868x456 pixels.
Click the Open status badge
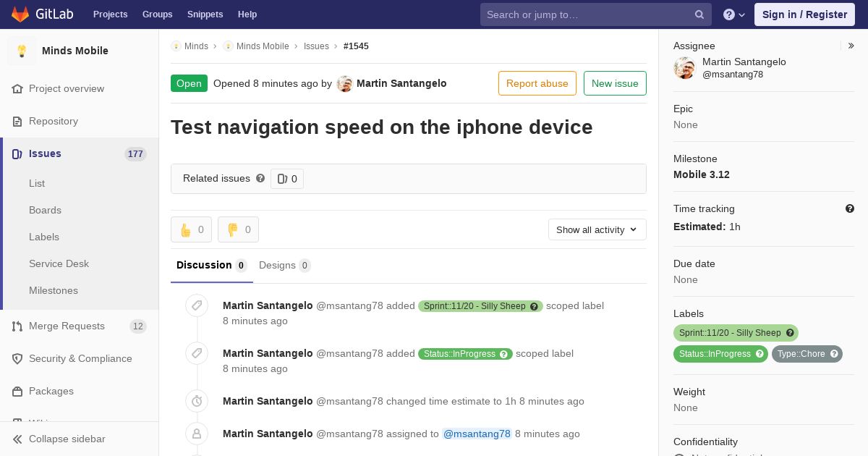(x=189, y=83)
